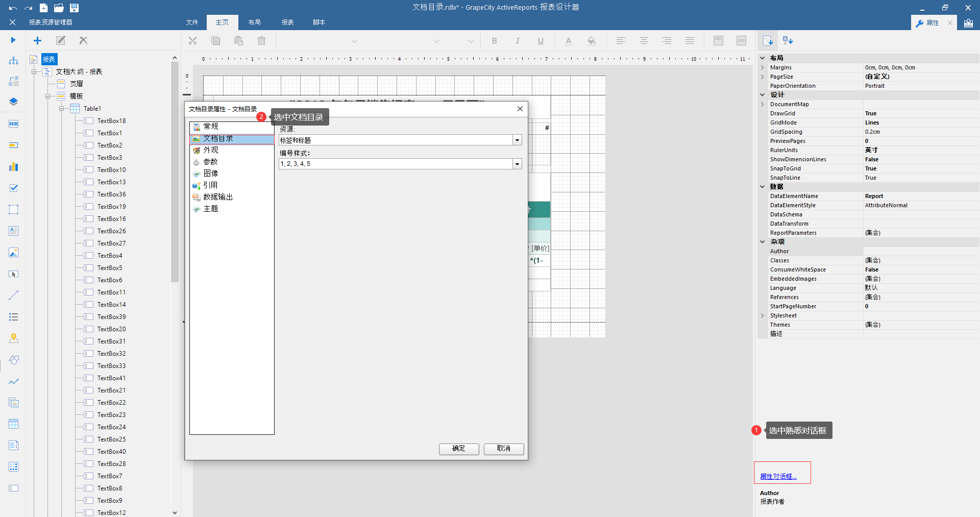Screen dimensions: 980x517
Task: Click the add (plus) icon in report explorer
Action: (37, 40)
